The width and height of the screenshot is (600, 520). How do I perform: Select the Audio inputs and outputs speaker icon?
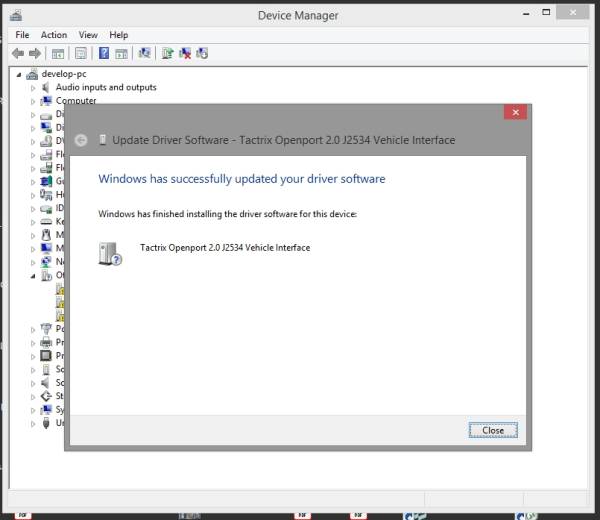(x=46, y=88)
